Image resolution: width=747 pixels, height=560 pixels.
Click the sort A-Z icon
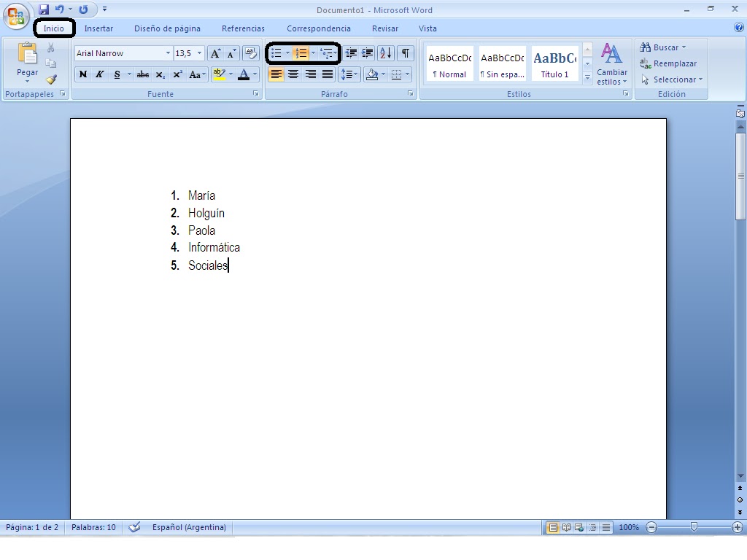click(x=384, y=54)
